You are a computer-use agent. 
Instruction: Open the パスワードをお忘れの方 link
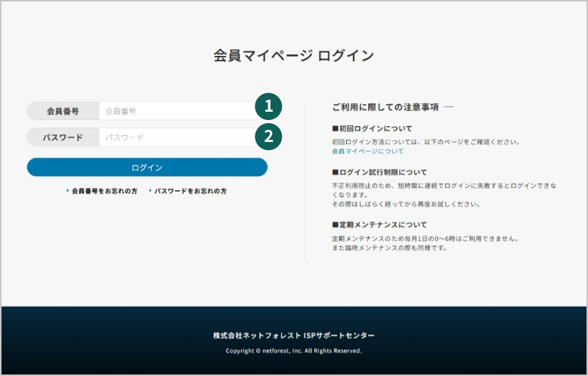pos(190,191)
